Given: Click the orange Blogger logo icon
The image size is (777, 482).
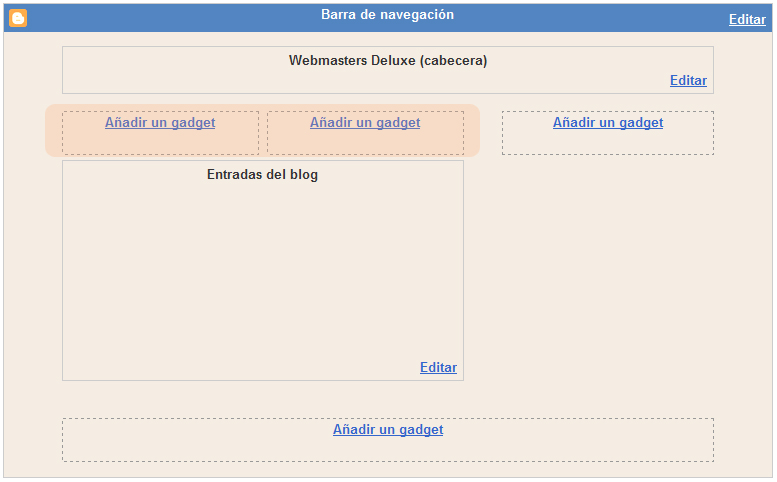Looking at the screenshot, I should (x=18, y=18).
